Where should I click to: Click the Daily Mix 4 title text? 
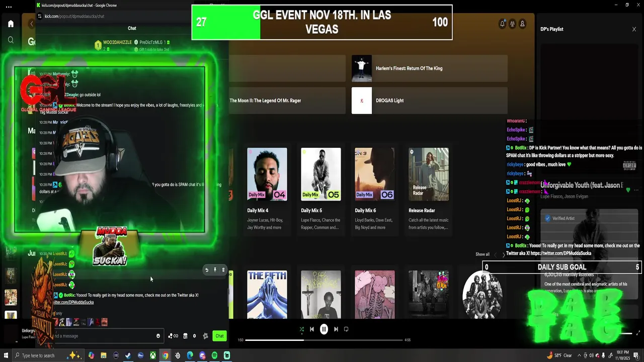coord(258,211)
